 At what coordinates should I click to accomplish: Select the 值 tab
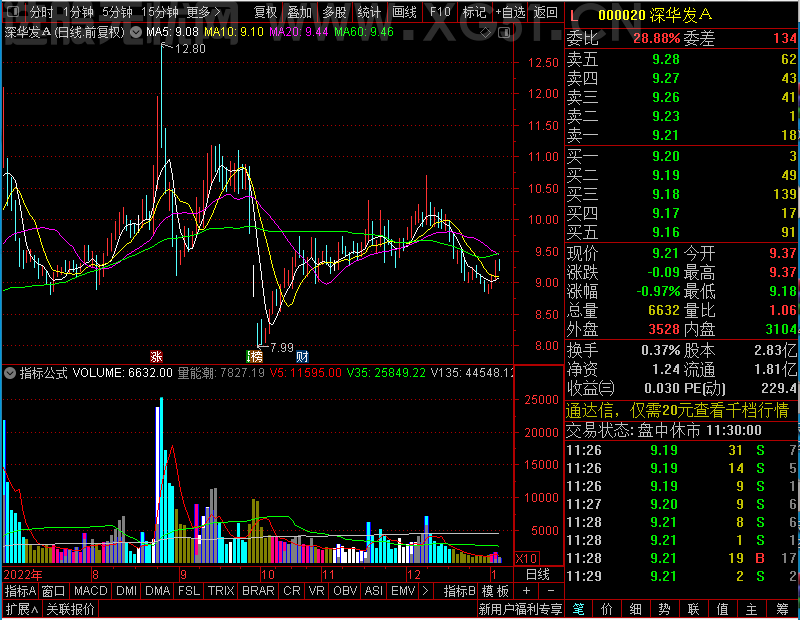[722, 609]
